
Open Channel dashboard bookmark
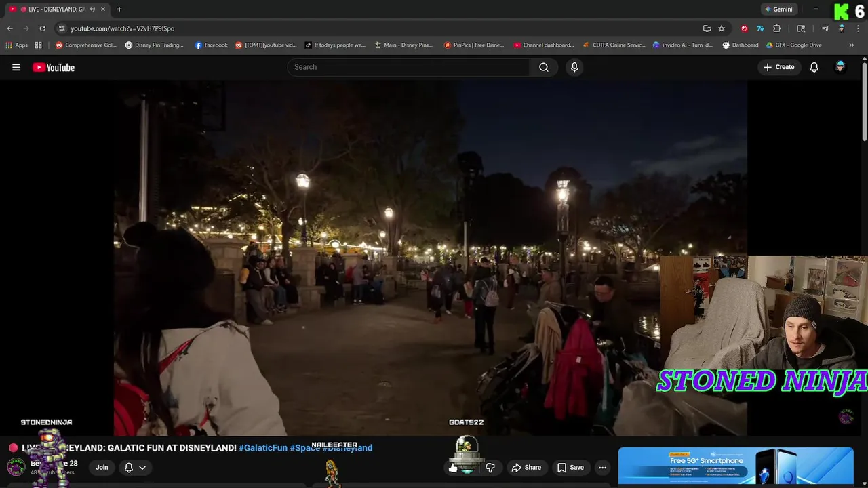pos(544,45)
